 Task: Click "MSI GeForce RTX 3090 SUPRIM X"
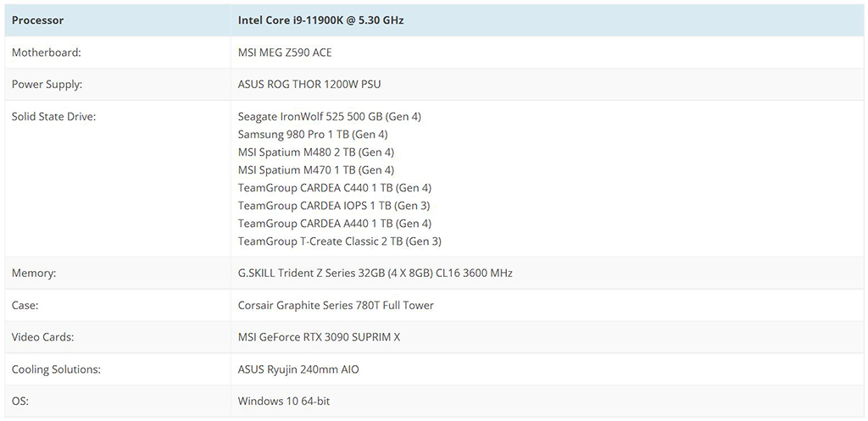tap(319, 337)
